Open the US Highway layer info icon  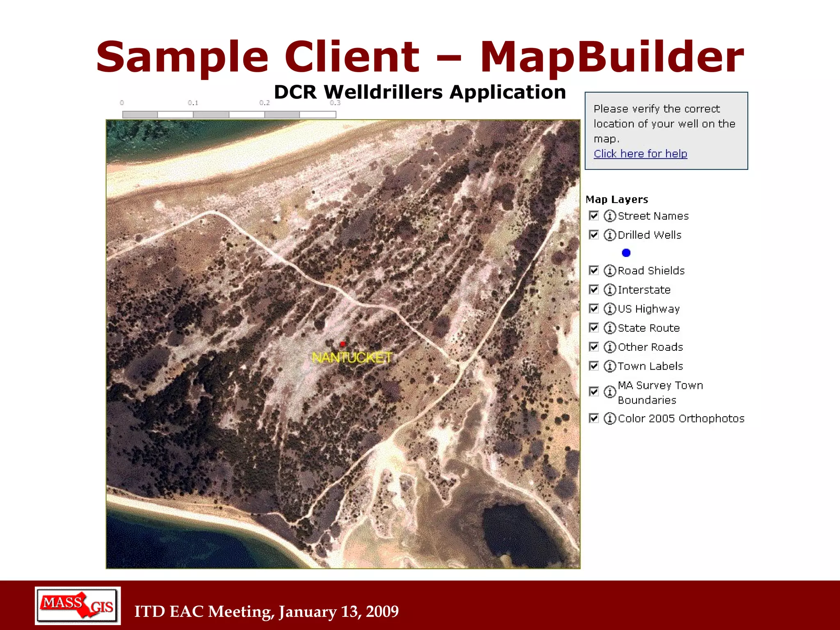610,309
